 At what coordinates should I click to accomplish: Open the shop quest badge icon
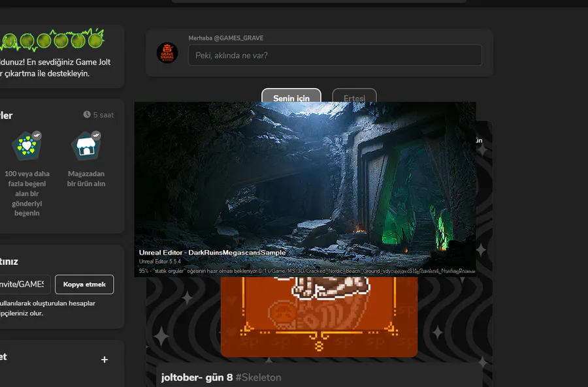coord(86,146)
